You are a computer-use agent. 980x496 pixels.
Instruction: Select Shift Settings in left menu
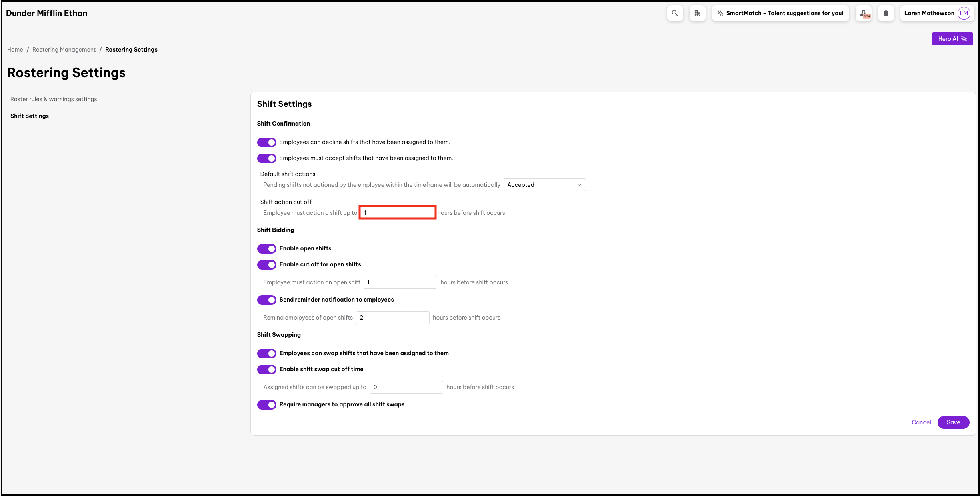(30, 116)
